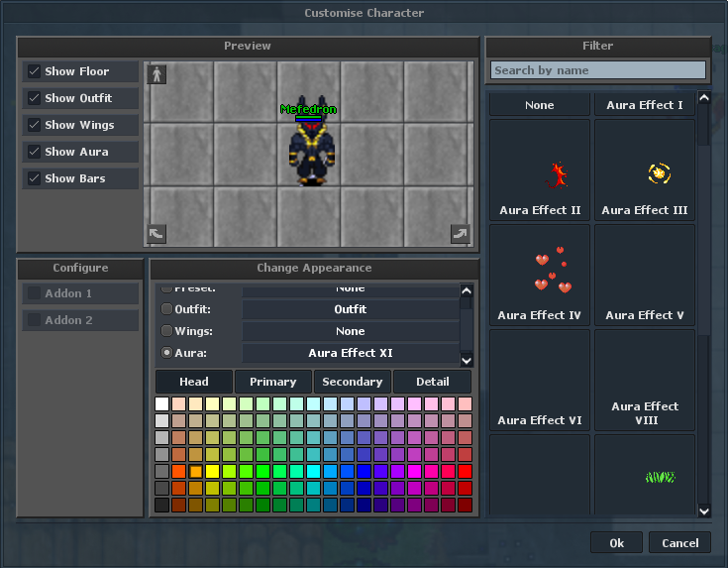The width and height of the screenshot is (728, 568).
Task: Select the Wings radio button
Action: pyautogui.click(x=166, y=330)
